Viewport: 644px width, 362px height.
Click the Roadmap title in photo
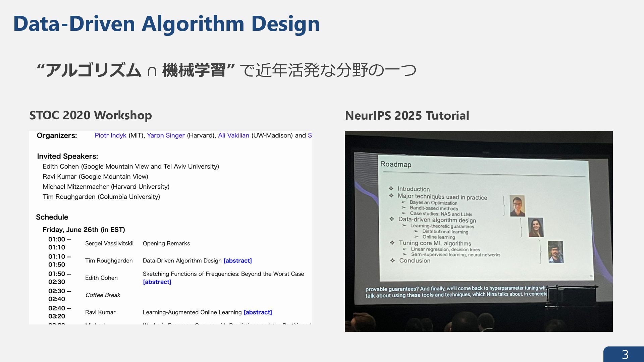[395, 164]
